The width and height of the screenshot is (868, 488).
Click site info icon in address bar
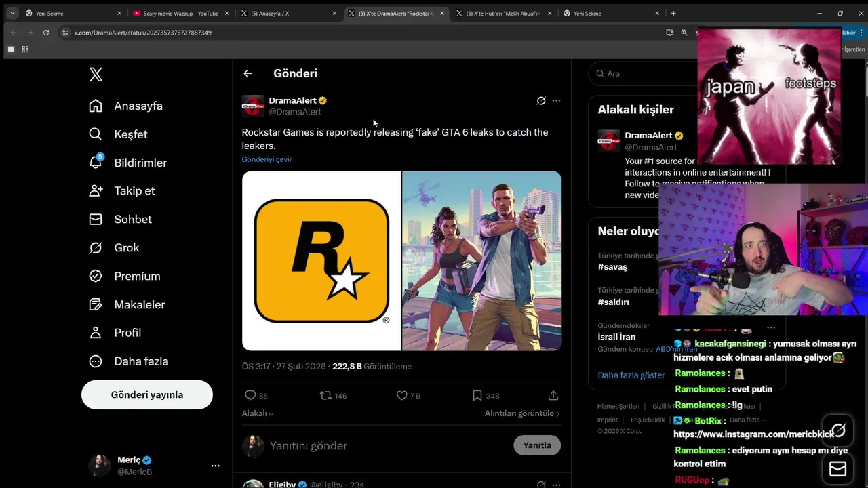pyautogui.click(x=65, y=33)
